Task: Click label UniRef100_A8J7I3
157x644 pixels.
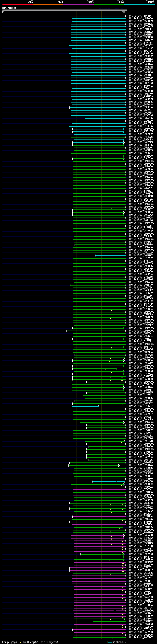Action: coord(141,124)
